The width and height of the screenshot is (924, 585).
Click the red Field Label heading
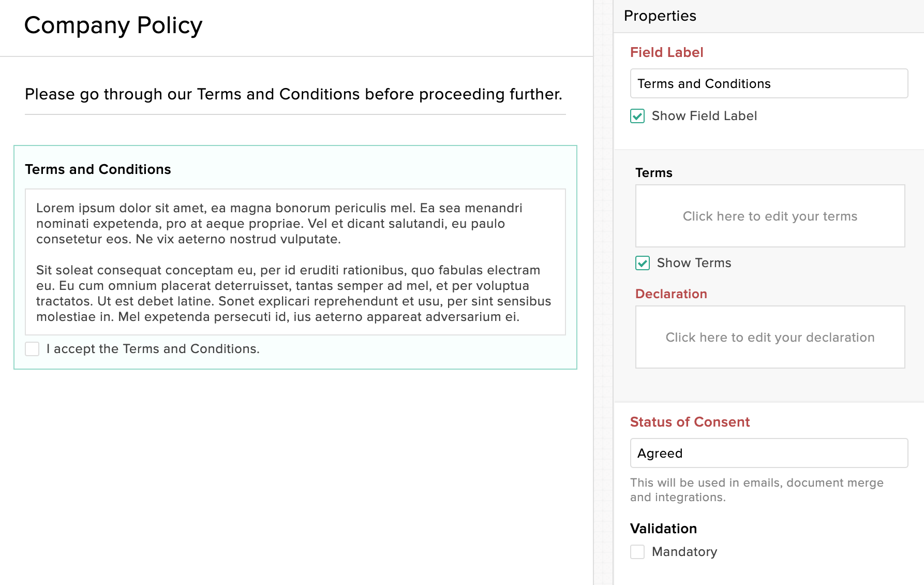click(666, 52)
